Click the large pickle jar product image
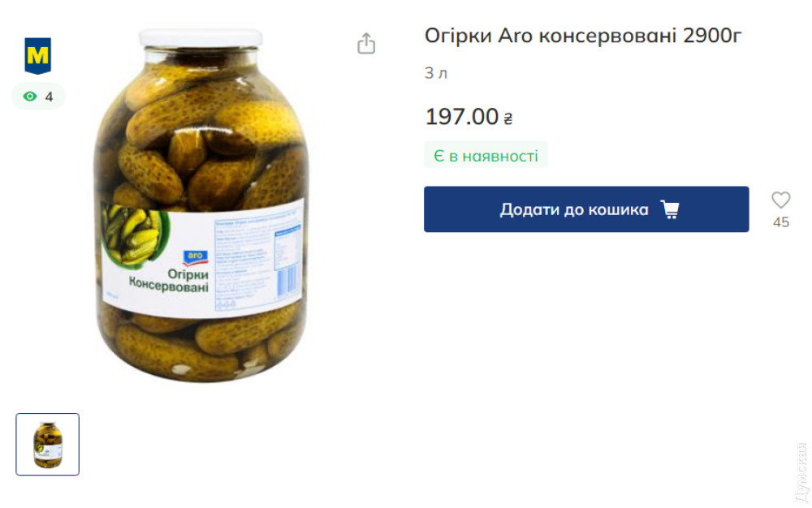The image size is (812, 508). point(201,206)
